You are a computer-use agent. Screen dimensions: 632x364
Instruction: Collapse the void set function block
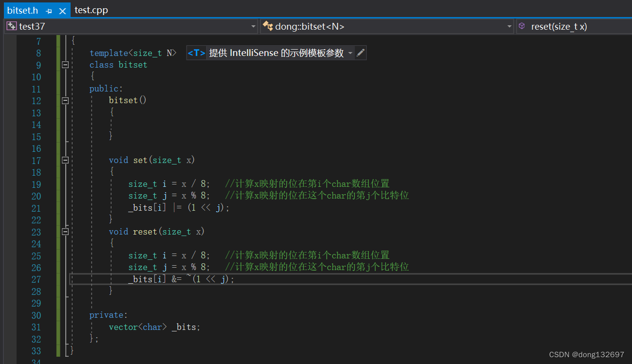click(x=65, y=160)
